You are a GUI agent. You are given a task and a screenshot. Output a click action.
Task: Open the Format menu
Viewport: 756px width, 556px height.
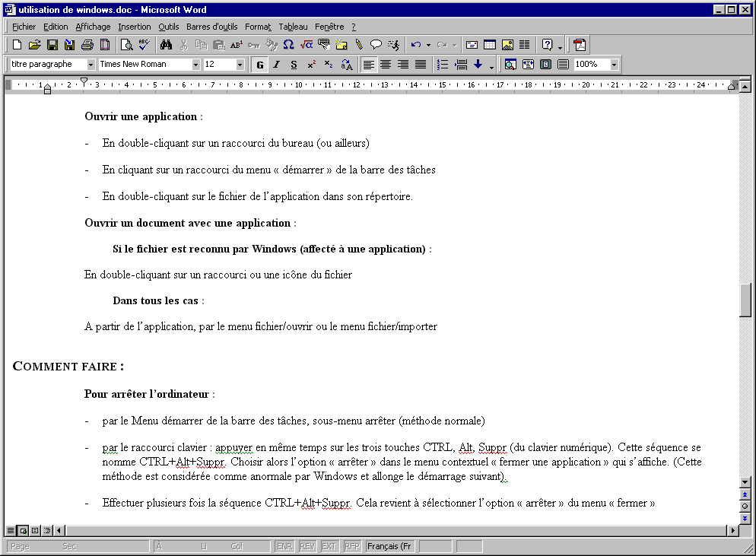pyautogui.click(x=258, y=27)
